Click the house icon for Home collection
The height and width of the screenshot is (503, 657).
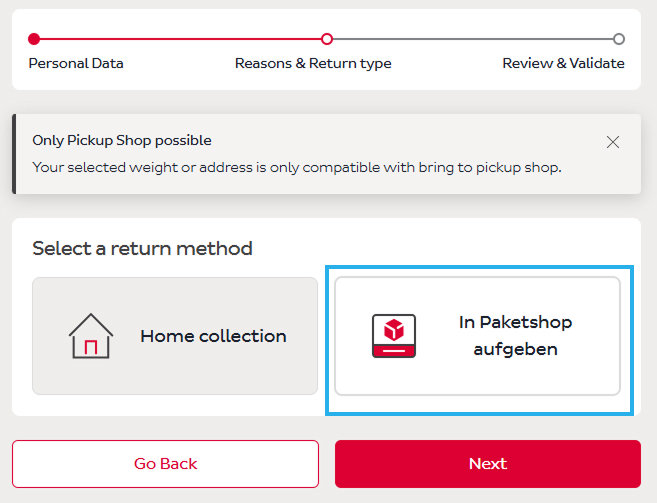(90, 336)
